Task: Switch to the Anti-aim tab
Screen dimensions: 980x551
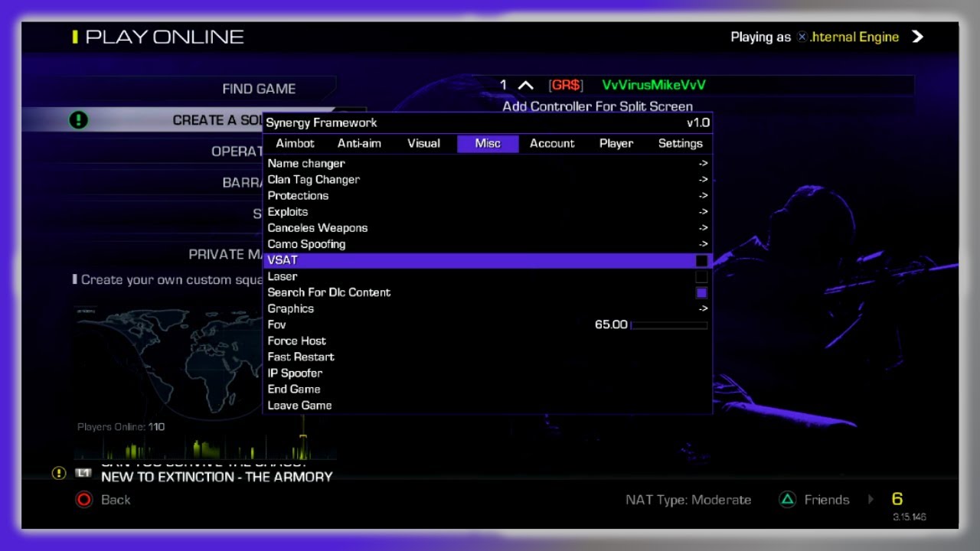Action: pos(359,143)
